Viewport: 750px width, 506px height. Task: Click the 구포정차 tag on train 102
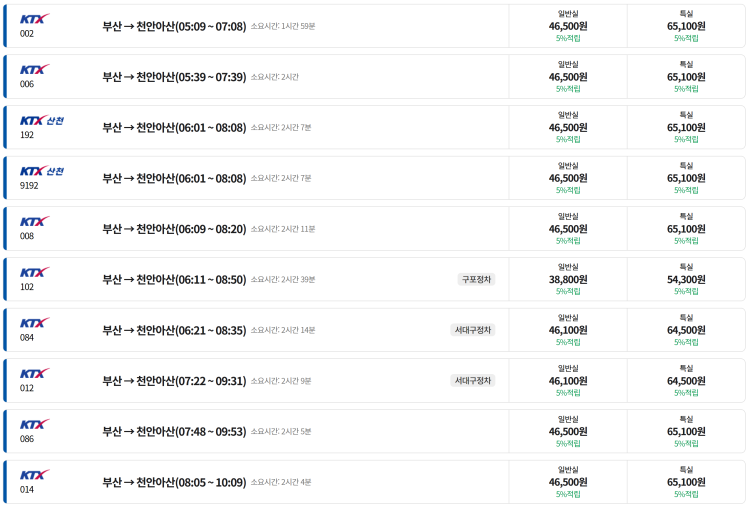[x=476, y=279]
